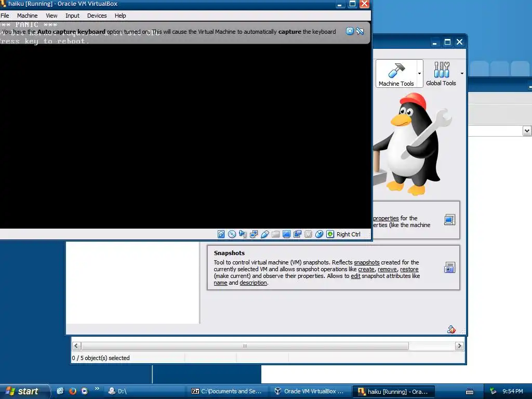The height and width of the screenshot is (399, 532).
Task: Follow the 'create' link in Snapshots panel
Action: pos(366,269)
